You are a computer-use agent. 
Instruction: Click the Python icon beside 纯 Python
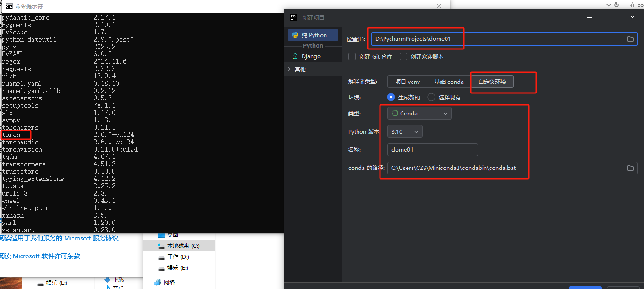294,35
